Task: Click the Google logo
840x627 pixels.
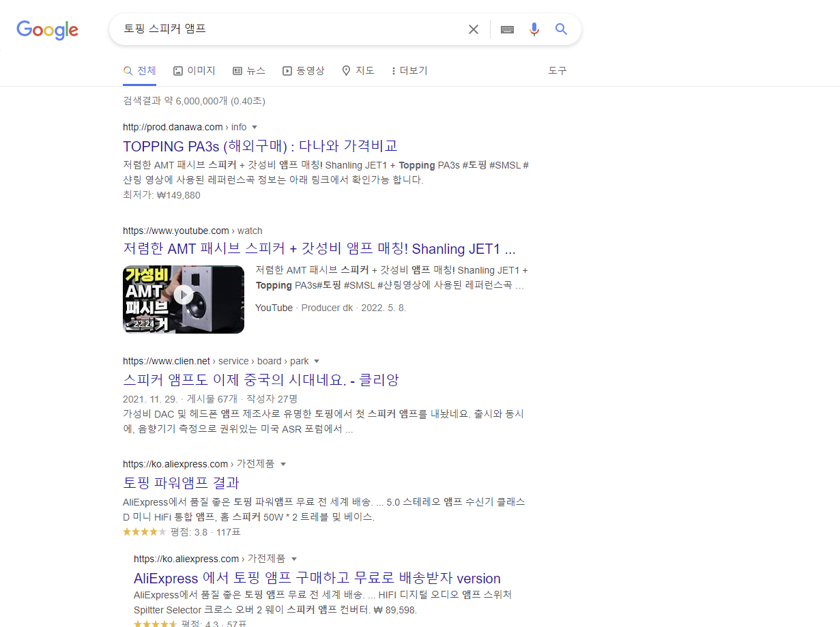Action: coord(48,30)
